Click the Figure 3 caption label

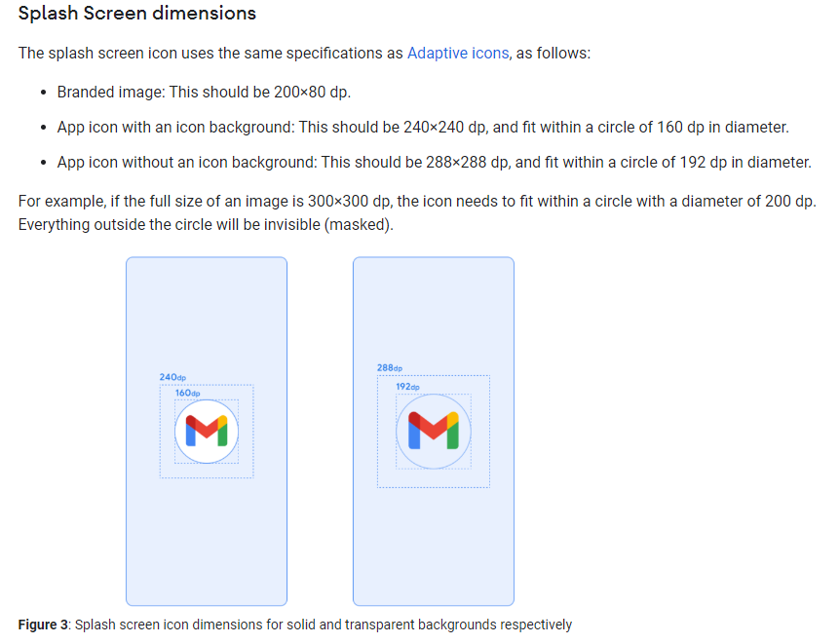pos(43,625)
